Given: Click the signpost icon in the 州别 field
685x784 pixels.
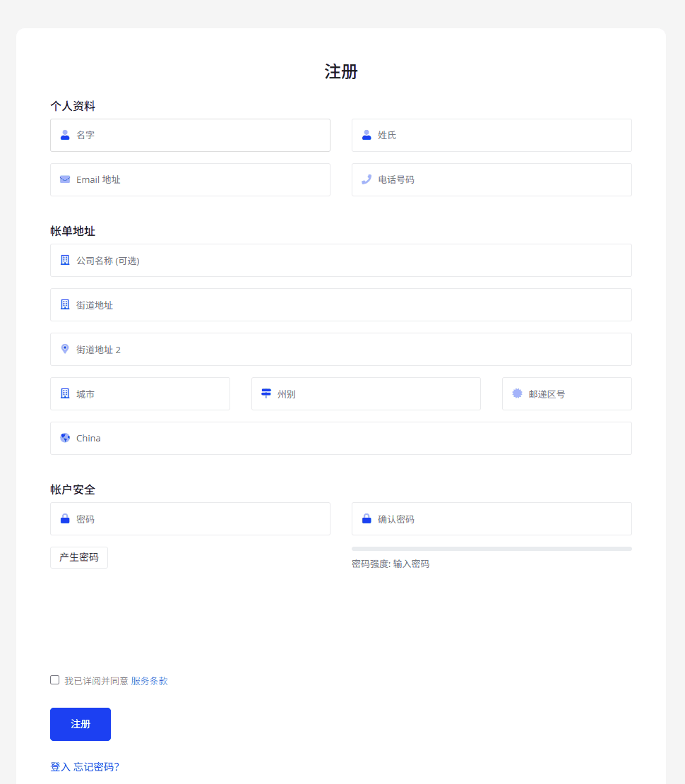Looking at the screenshot, I should pyautogui.click(x=266, y=393).
